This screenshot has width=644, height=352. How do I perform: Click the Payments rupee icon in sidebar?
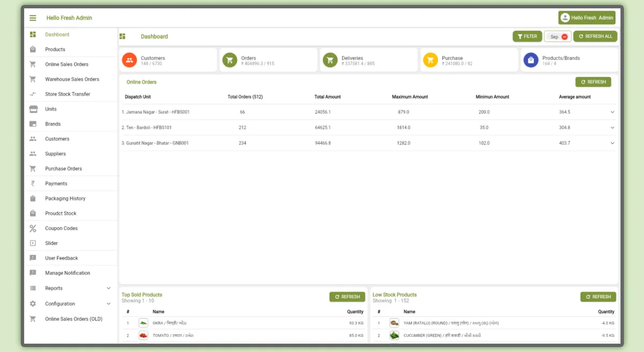33,184
